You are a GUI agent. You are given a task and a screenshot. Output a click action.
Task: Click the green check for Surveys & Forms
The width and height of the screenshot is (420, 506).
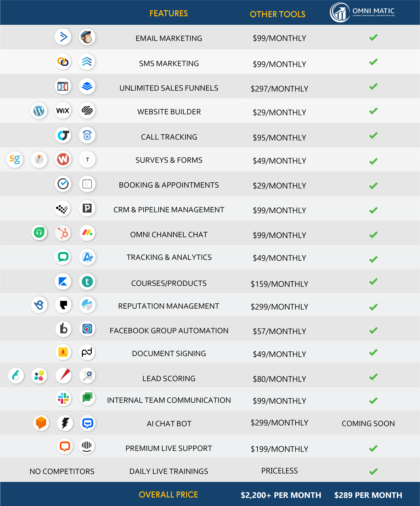coord(373,161)
